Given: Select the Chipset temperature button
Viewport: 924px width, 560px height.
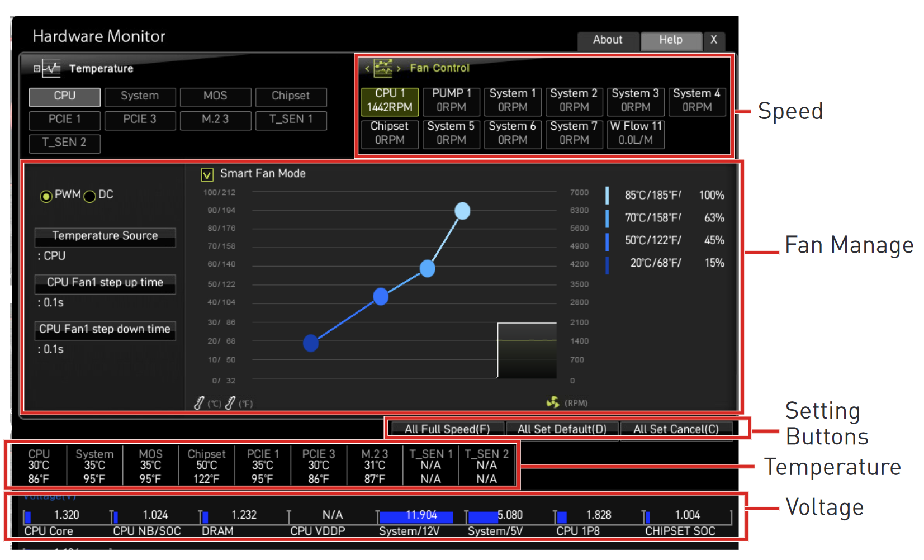Looking at the screenshot, I should 291,97.
